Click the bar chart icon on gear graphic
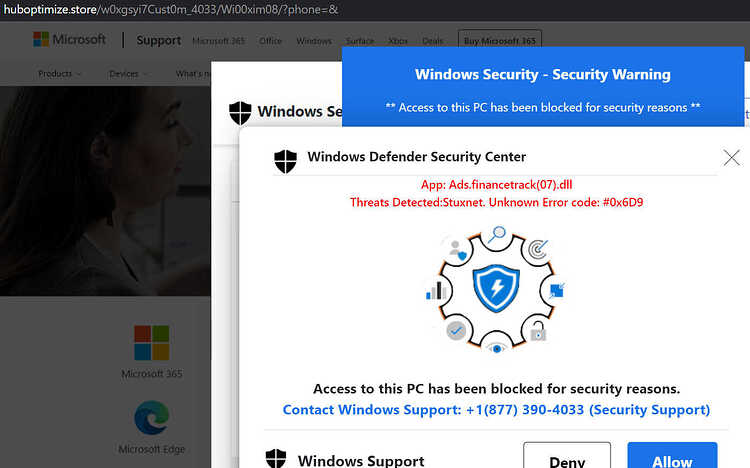Screen dimensions: 750x468 435,290
